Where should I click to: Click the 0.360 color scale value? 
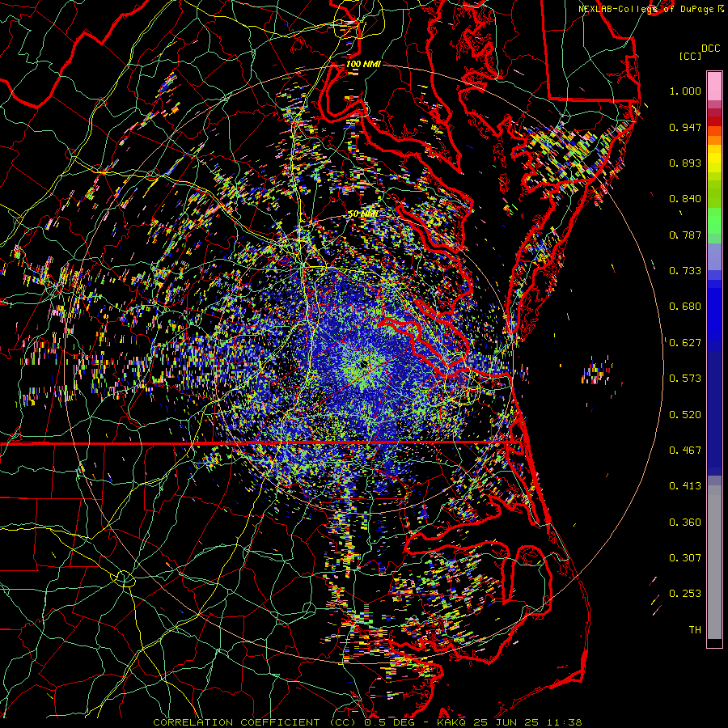[685, 523]
